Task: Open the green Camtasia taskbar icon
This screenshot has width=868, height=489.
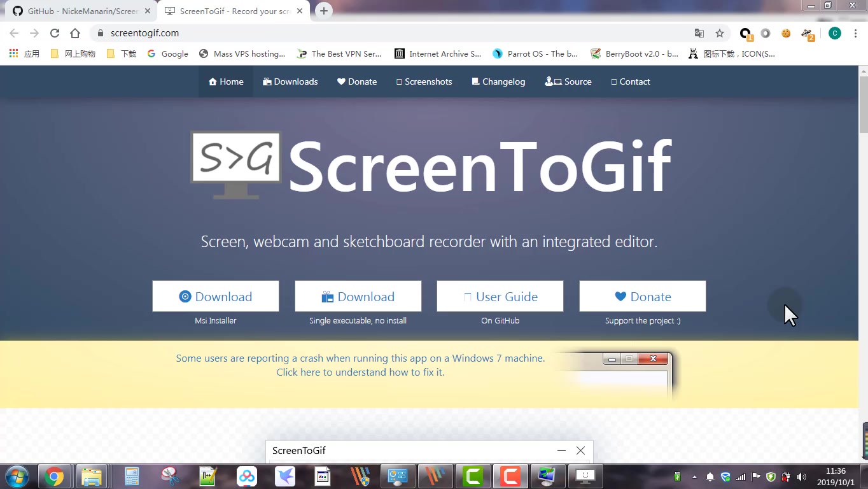Action: click(x=473, y=476)
